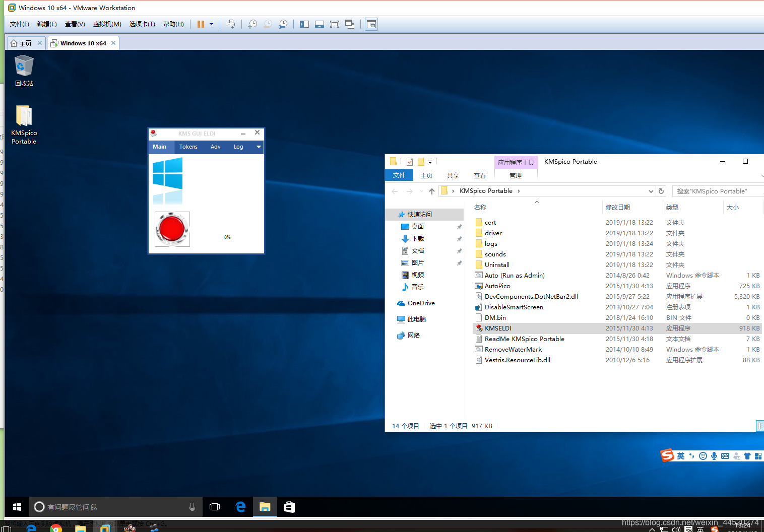Open the Explorer 查看 ribbon tab
764x532 pixels.
coord(480,175)
